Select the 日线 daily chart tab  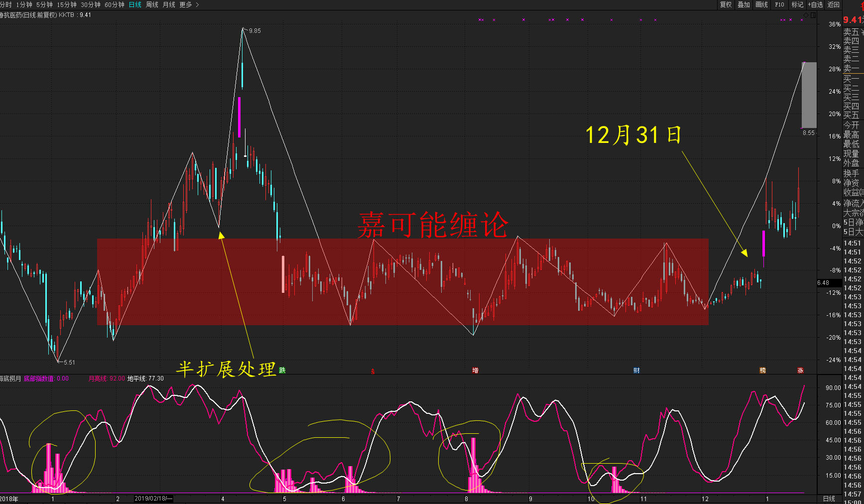point(135,4)
